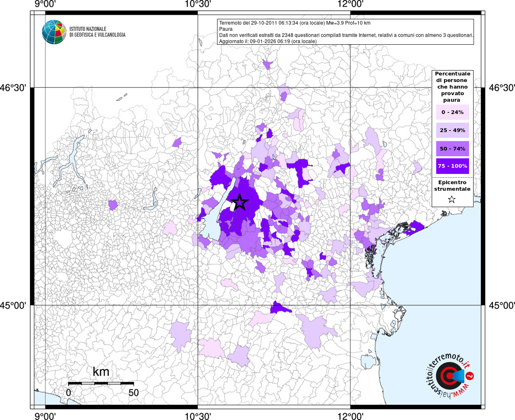Click the bottom 12°00' longitude label
Screen dimensions: 515x420
point(350,416)
